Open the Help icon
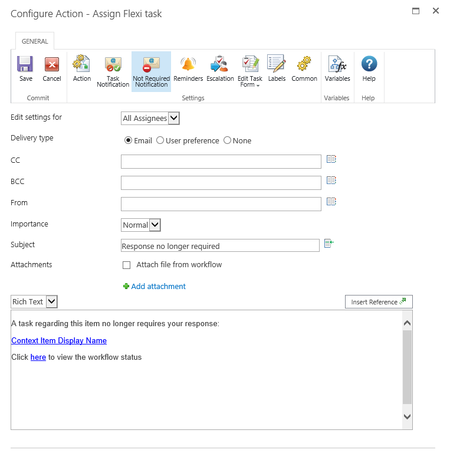The height and width of the screenshot is (476, 450). pos(369,65)
